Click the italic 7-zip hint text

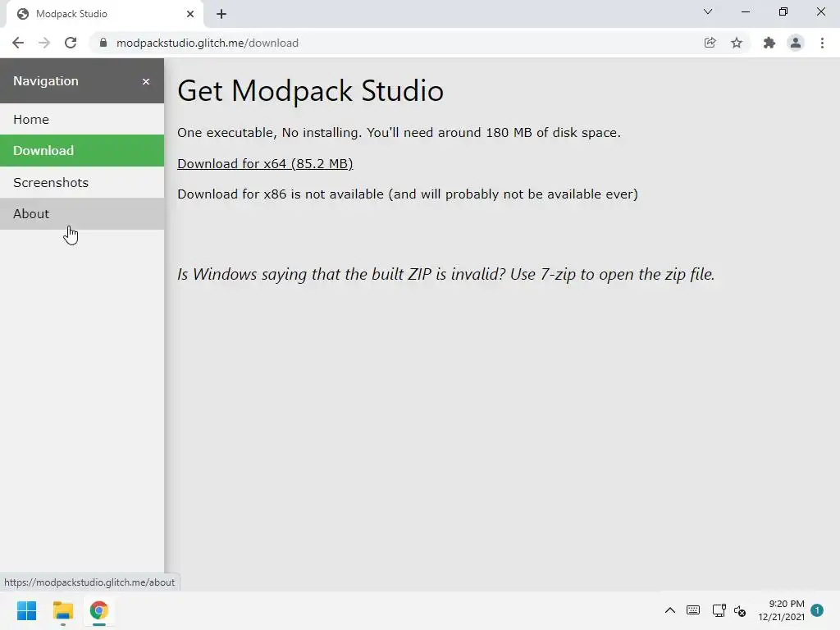pos(446,274)
